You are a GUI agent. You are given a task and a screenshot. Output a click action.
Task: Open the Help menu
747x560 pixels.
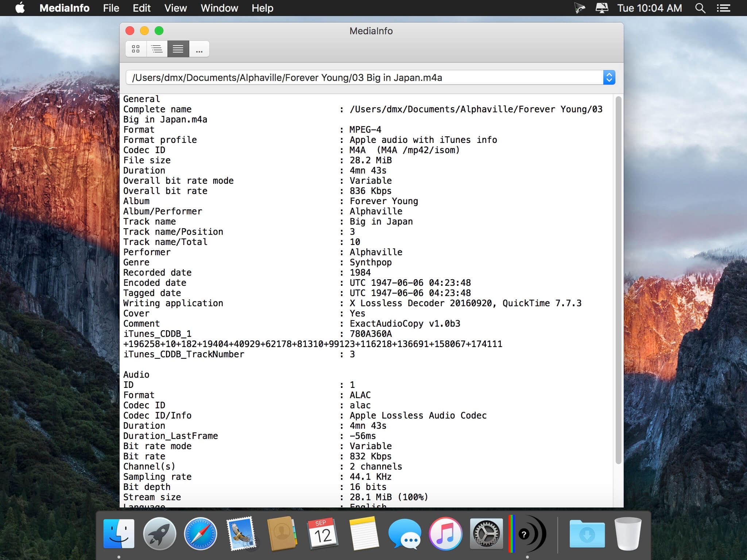(x=262, y=8)
